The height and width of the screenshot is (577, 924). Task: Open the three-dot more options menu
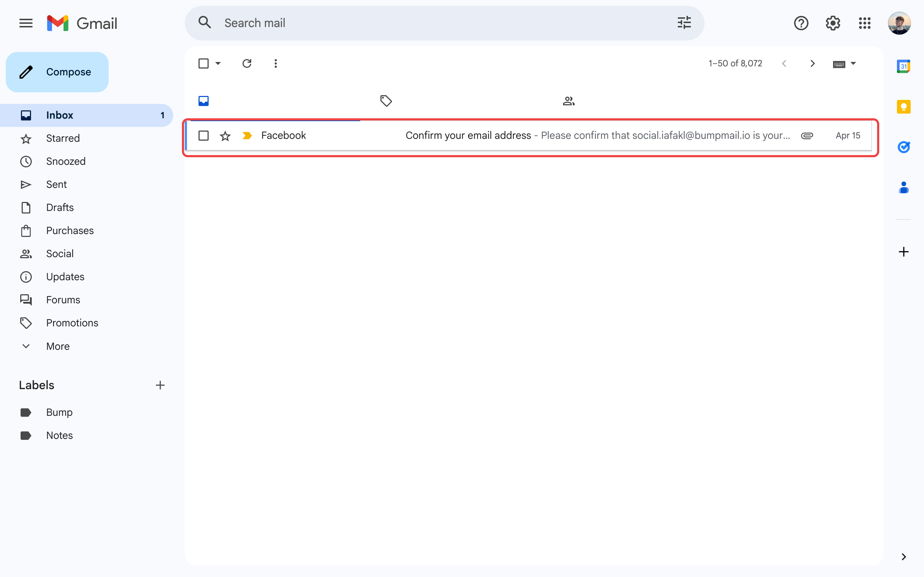click(x=275, y=63)
